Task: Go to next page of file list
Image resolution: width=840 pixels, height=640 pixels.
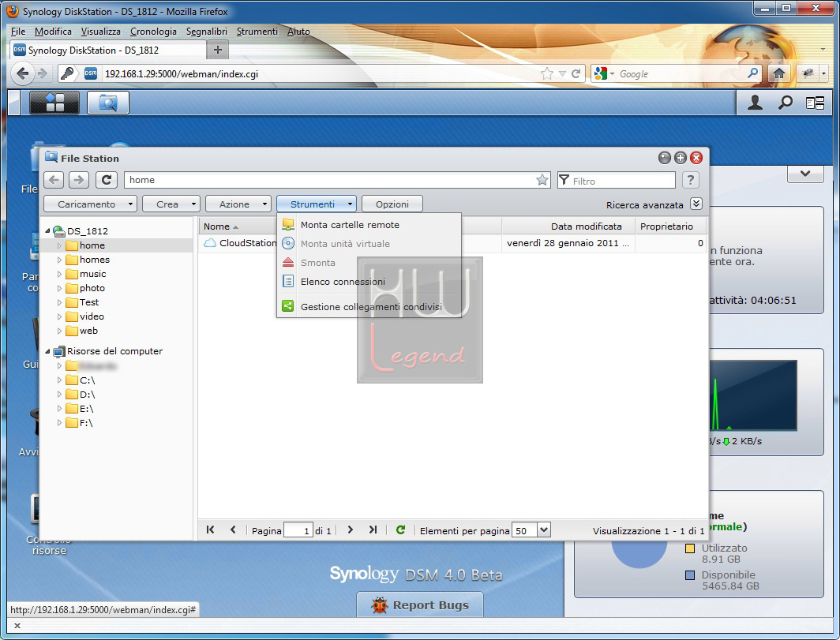Action: [x=351, y=530]
